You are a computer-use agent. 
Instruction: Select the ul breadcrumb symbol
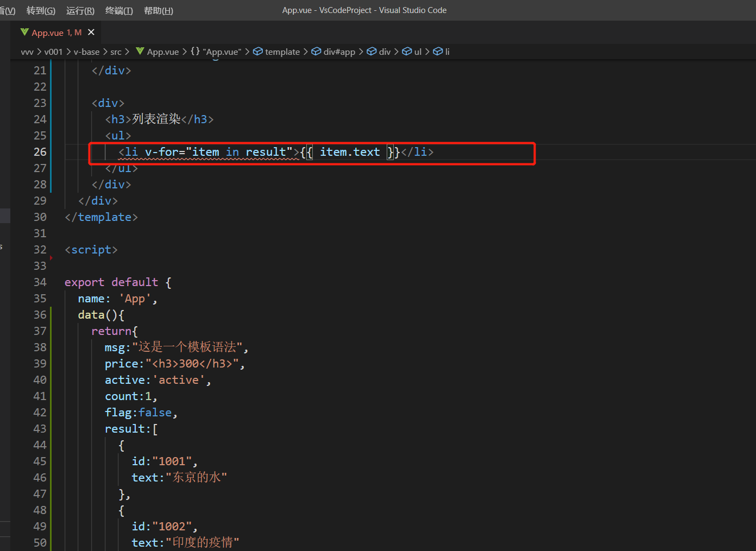click(x=418, y=52)
